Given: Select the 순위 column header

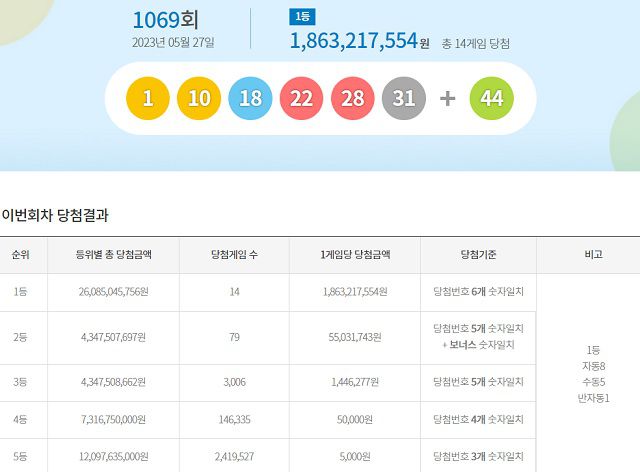Looking at the screenshot, I should pyautogui.click(x=20, y=254).
